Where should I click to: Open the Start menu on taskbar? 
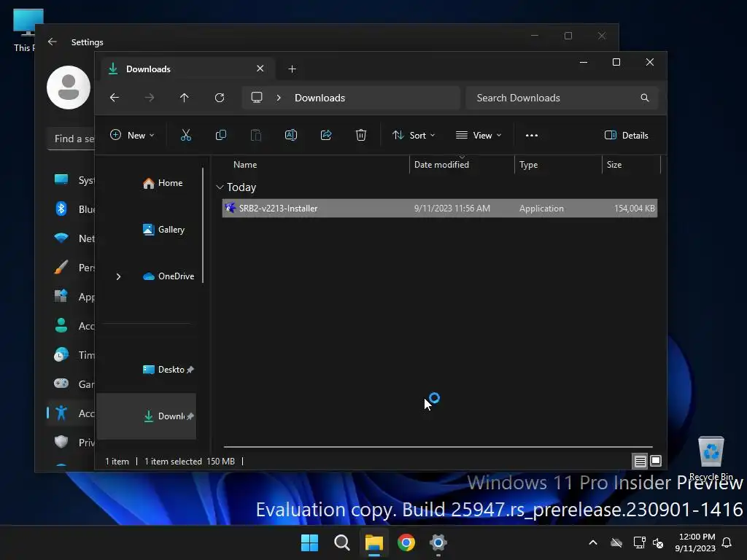click(309, 542)
